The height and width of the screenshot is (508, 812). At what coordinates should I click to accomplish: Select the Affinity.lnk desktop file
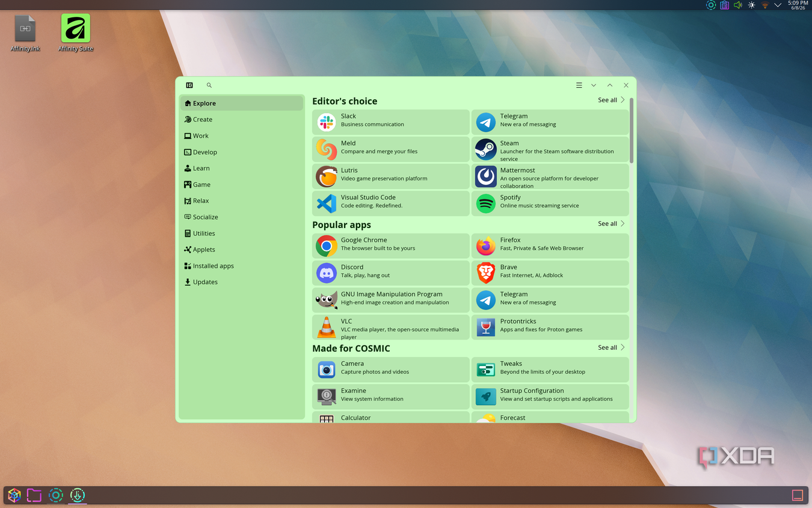click(25, 33)
